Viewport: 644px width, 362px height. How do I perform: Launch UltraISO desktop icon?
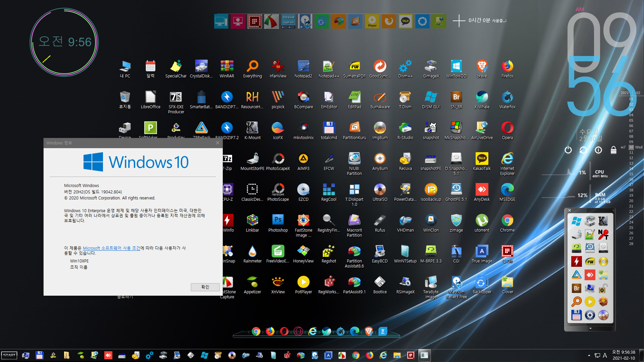coord(380,192)
